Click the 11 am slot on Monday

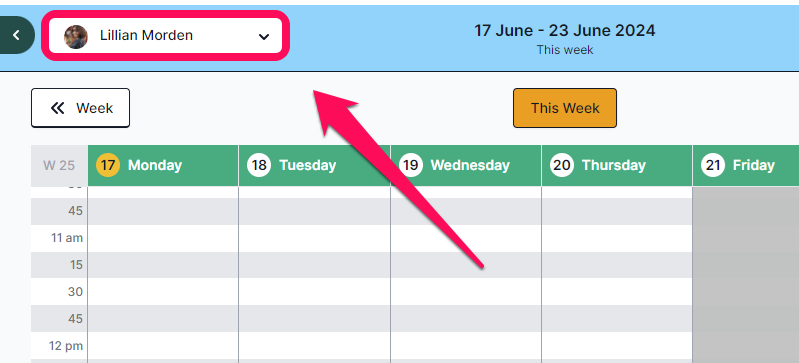point(163,238)
